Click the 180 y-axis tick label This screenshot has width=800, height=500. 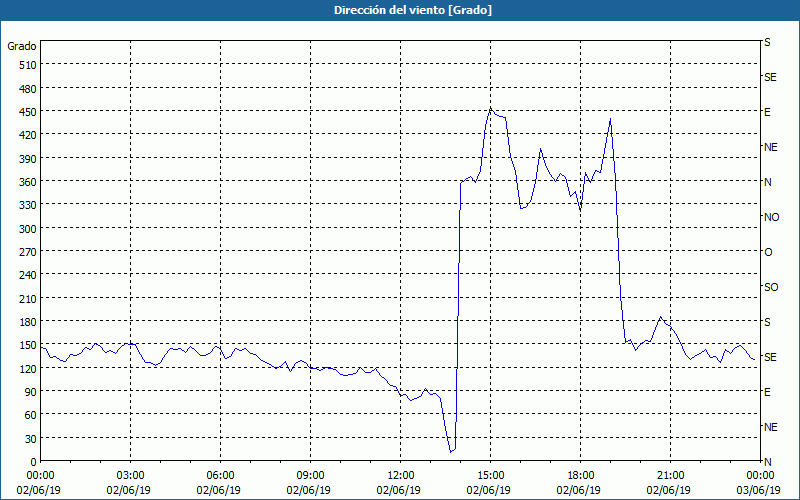click(28, 321)
